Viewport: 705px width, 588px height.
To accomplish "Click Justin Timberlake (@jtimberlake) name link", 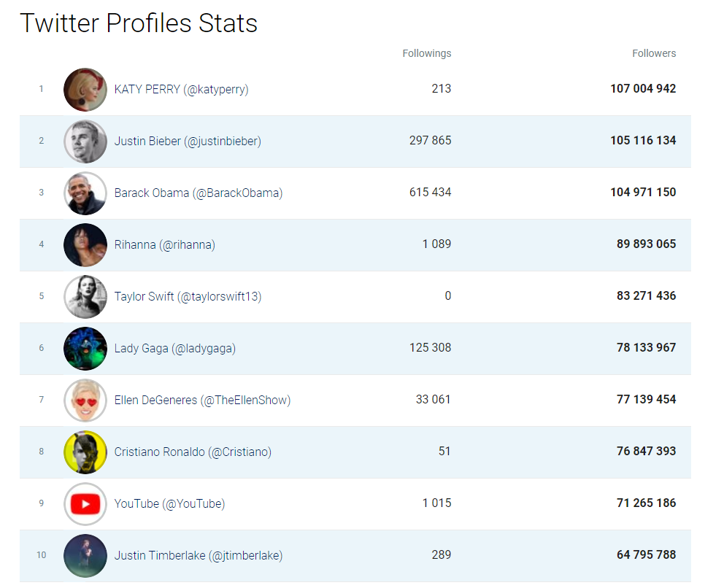I will pos(199,556).
